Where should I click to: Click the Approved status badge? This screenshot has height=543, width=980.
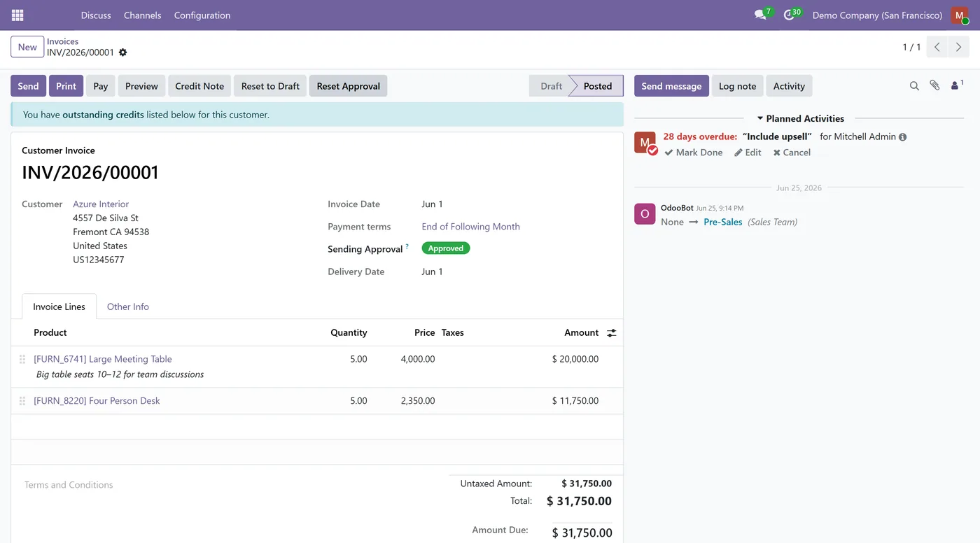click(446, 248)
